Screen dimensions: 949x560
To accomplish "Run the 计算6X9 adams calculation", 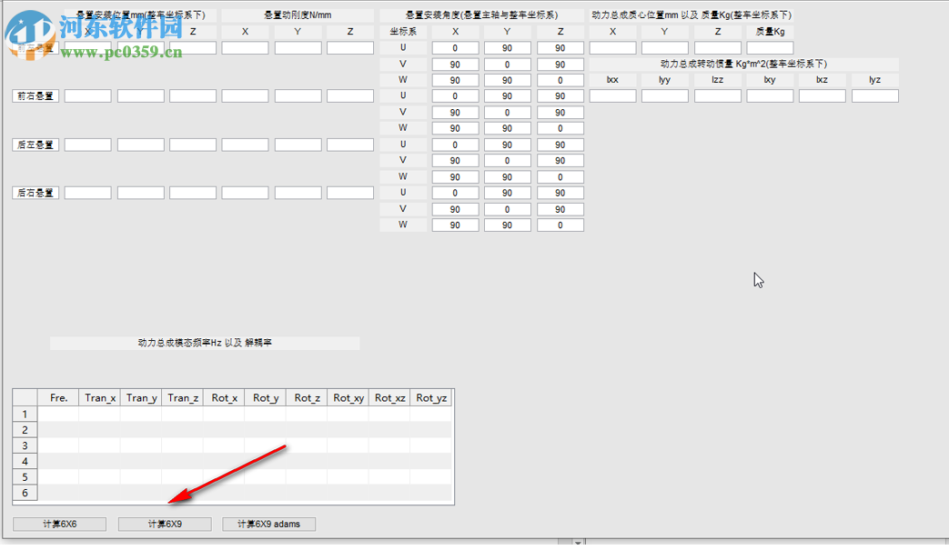I will [268, 524].
